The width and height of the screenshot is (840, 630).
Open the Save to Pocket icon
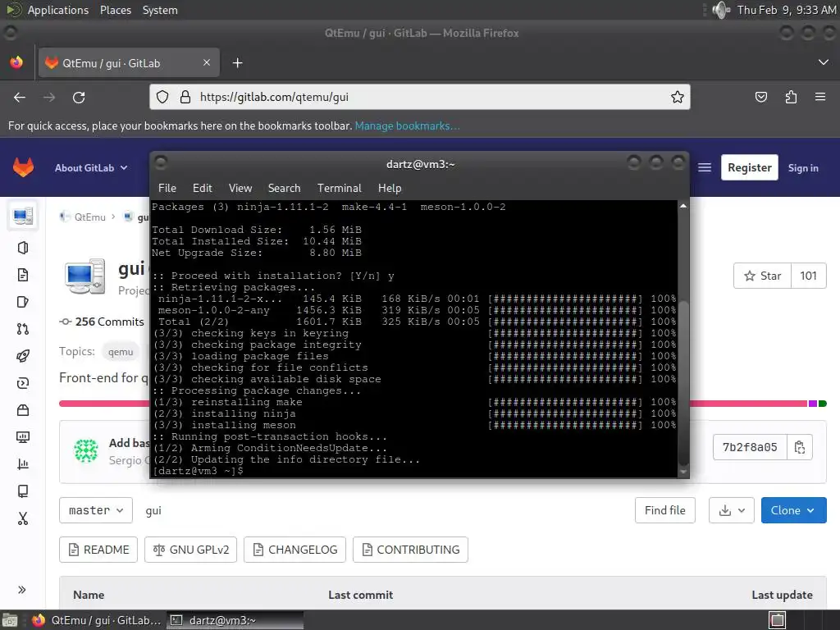(760, 97)
